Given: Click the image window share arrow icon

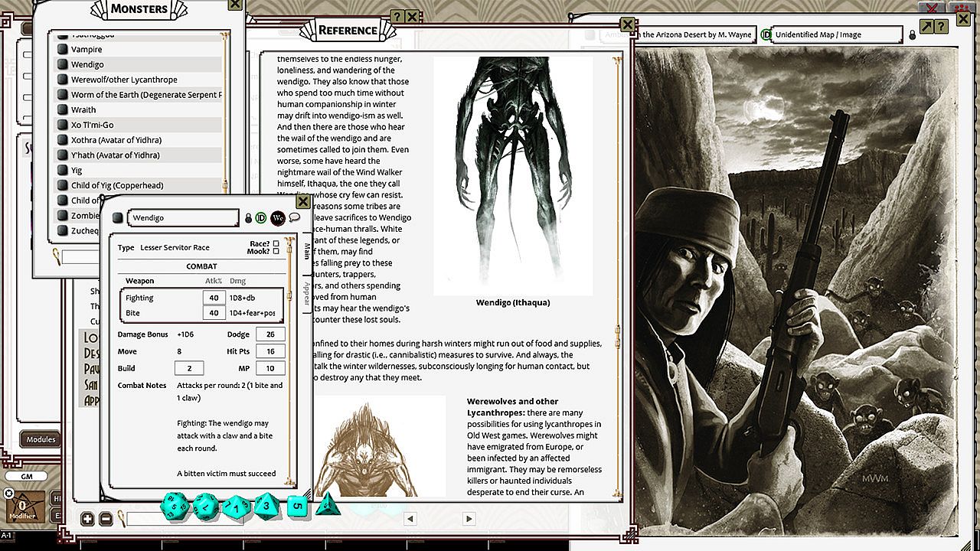Looking at the screenshot, I should pos(926,26).
